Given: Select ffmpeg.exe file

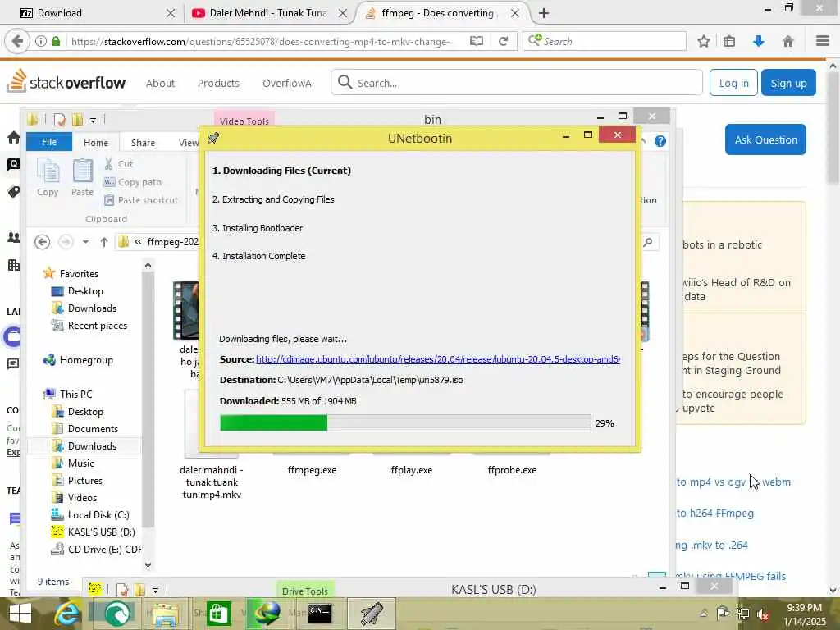Looking at the screenshot, I should (312, 470).
